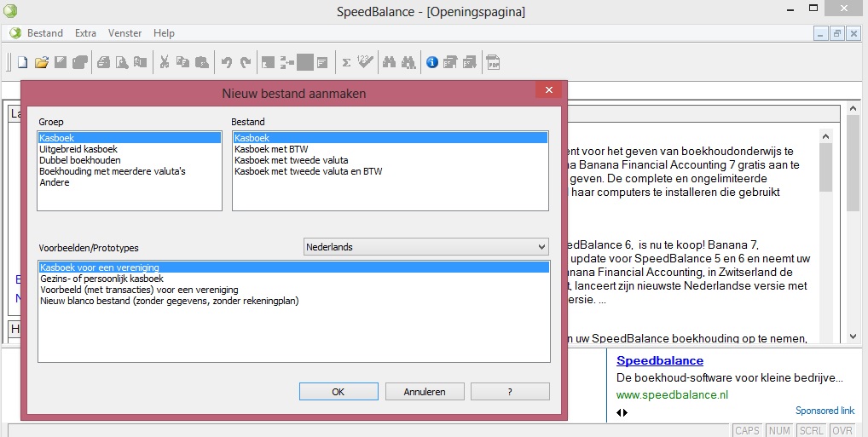Select Kasboek met BTW file type
Viewport: 868px width, 437px height.
click(391, 149)
